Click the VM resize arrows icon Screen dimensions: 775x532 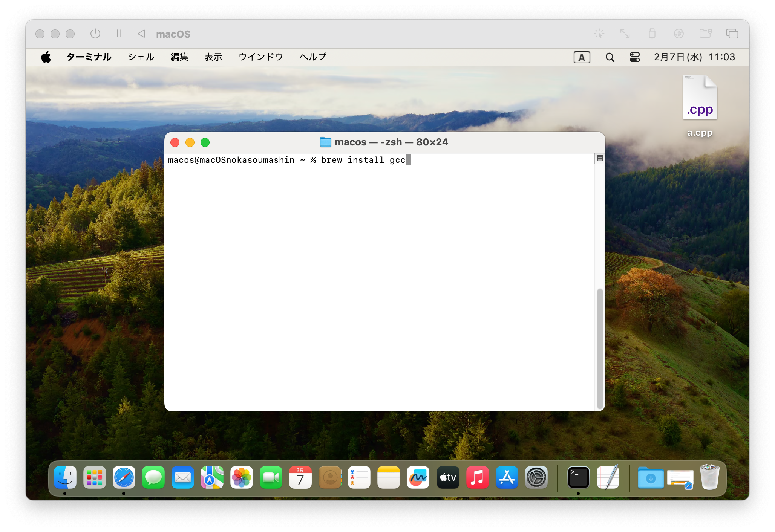click(x=625, y=34)
